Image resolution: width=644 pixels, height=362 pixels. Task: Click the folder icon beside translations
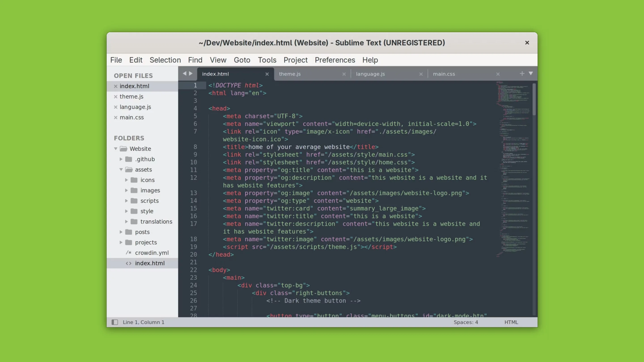[134, 222]
